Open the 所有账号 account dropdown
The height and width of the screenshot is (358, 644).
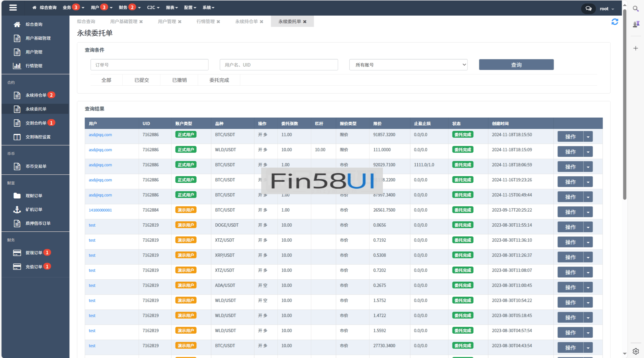tap(408, 65)
